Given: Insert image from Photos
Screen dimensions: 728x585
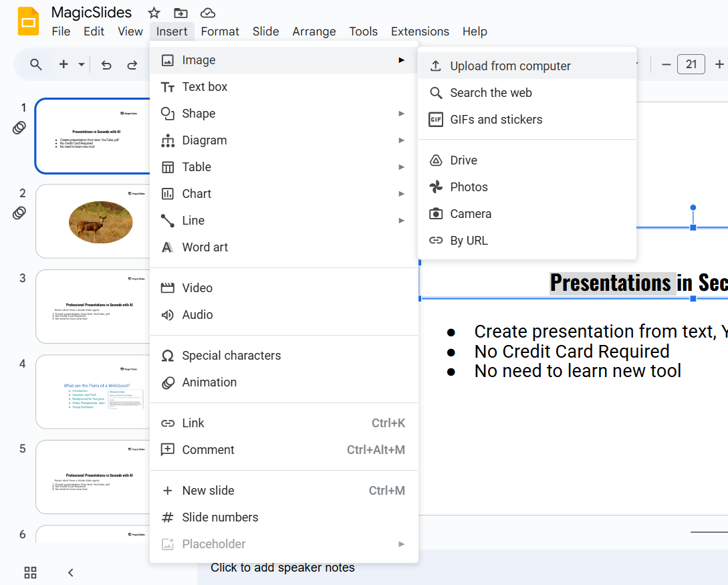Looking at the screenshot, I should [x=527, y=187].
